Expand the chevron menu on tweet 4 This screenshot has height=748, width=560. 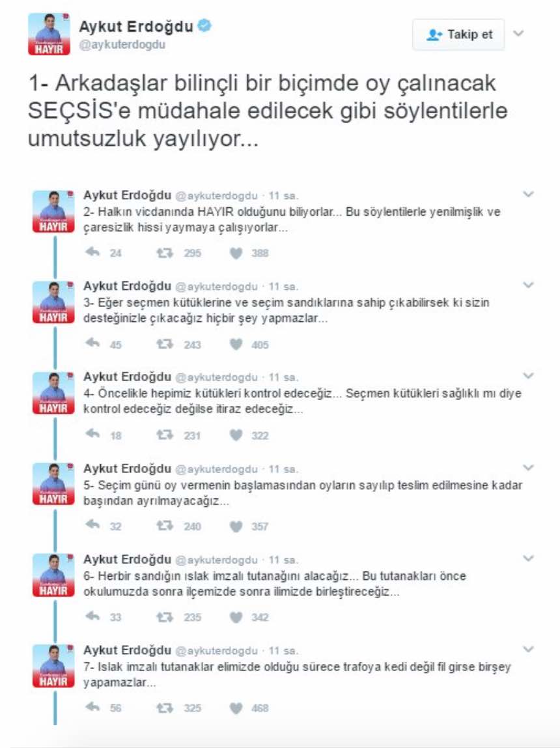[x=529, y=377]
